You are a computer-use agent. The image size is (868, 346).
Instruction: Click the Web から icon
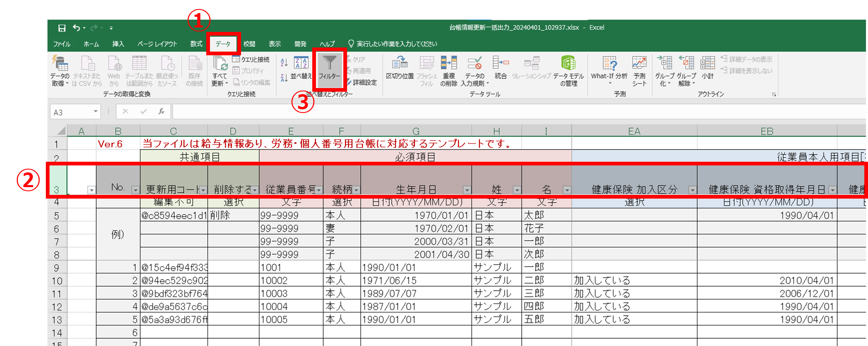tap(114, 71)
